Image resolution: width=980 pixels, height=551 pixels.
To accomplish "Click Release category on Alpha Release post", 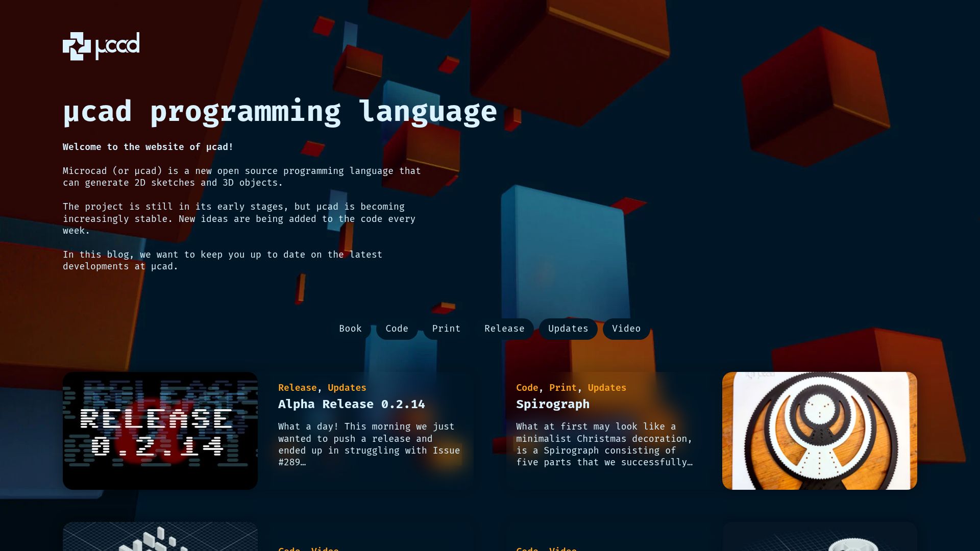I will click(x=298, y=388).
